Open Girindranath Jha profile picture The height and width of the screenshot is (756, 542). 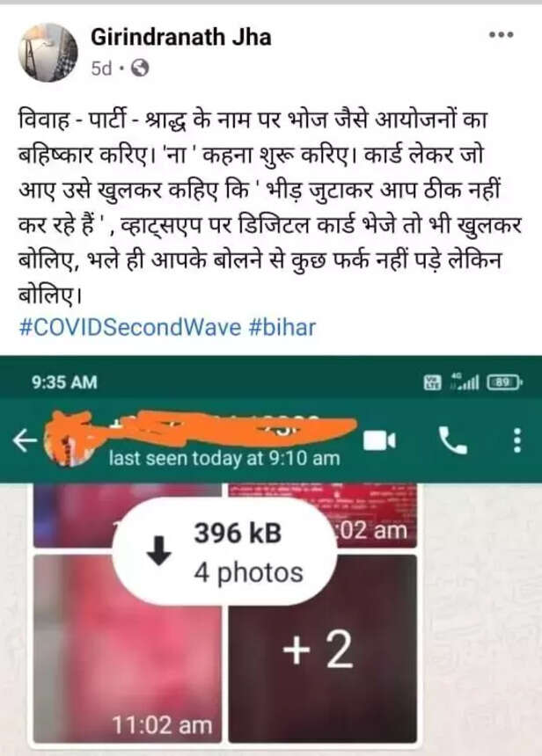pos(48,52)
